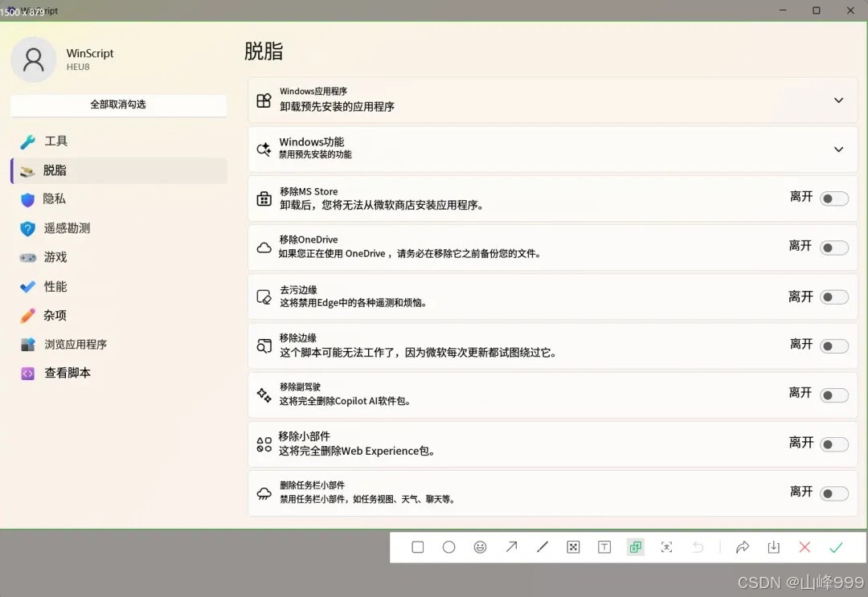Select the mosaic blur tool

574,547
